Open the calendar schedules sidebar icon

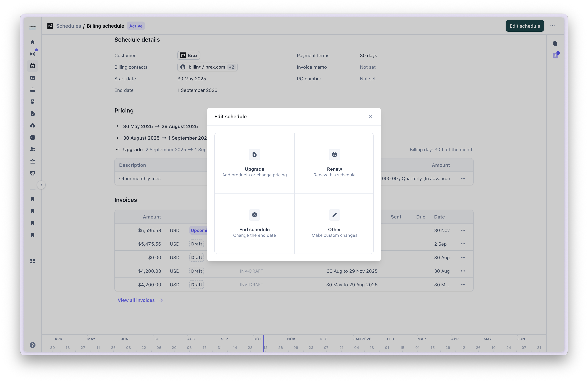point(33,66)
